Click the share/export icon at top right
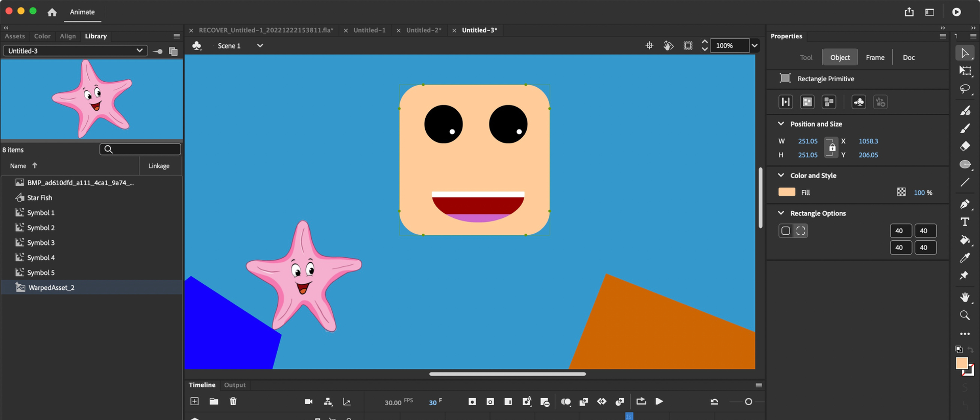 [x=909, y=12]
